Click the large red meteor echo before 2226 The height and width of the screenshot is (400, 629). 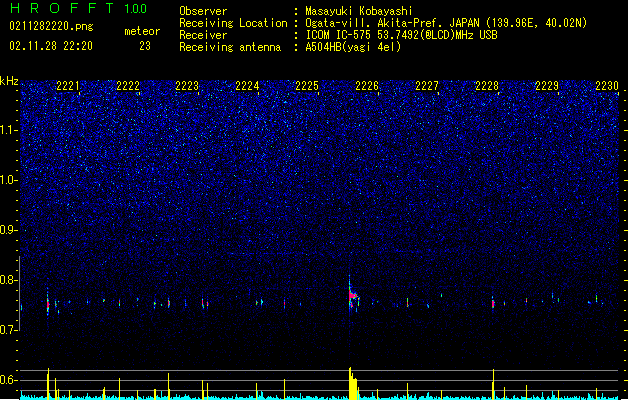(352, 296)
